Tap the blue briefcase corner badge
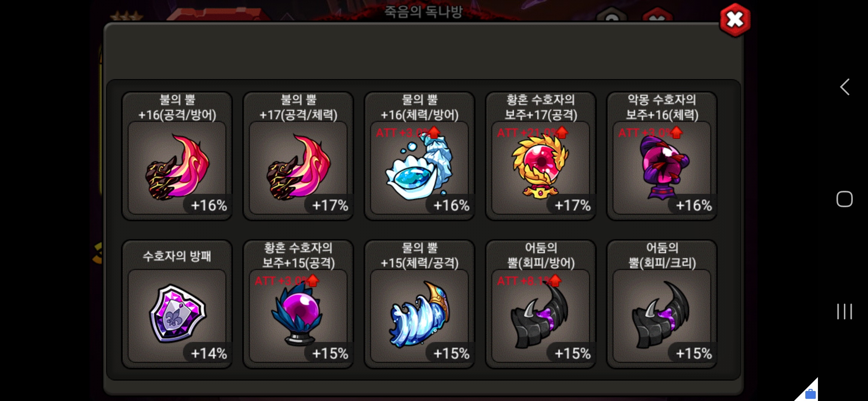This screenshot has width=868, height=401. pos(811,393)
